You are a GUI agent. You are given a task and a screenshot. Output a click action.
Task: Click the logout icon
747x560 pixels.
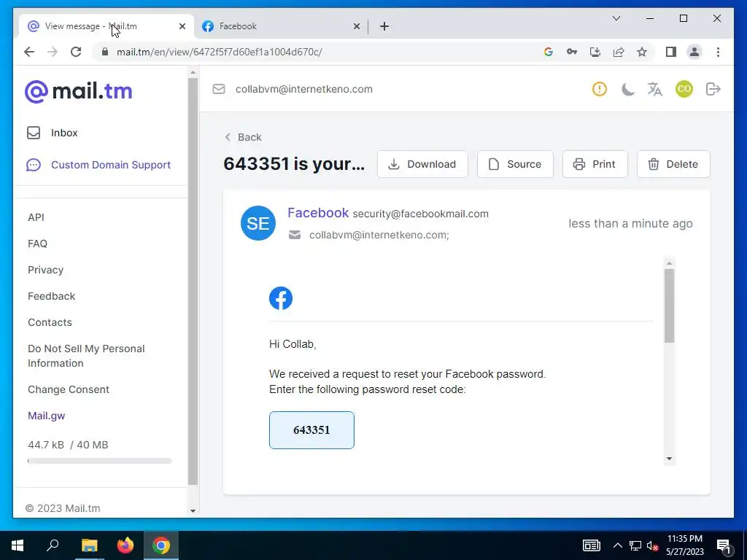click(713, 89)
